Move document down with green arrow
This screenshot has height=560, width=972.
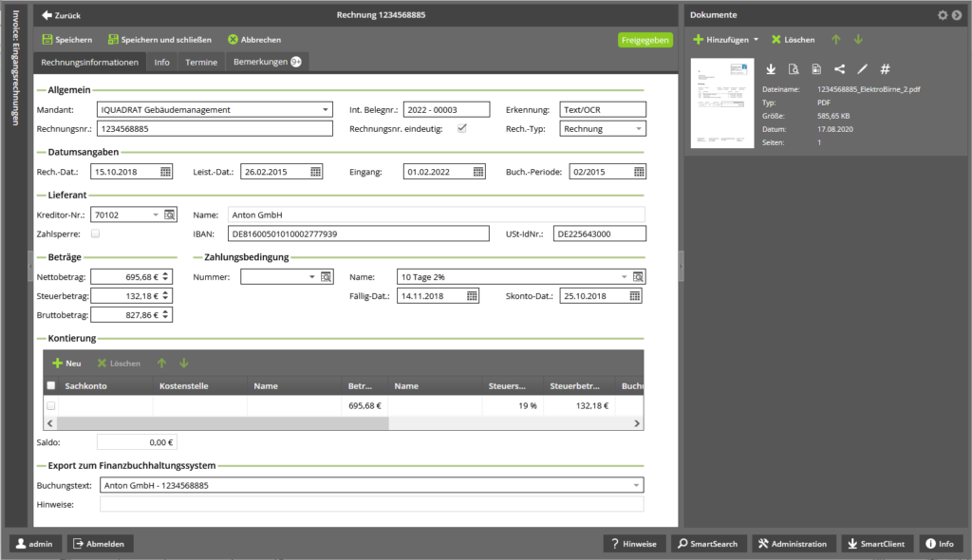[858, 40]
